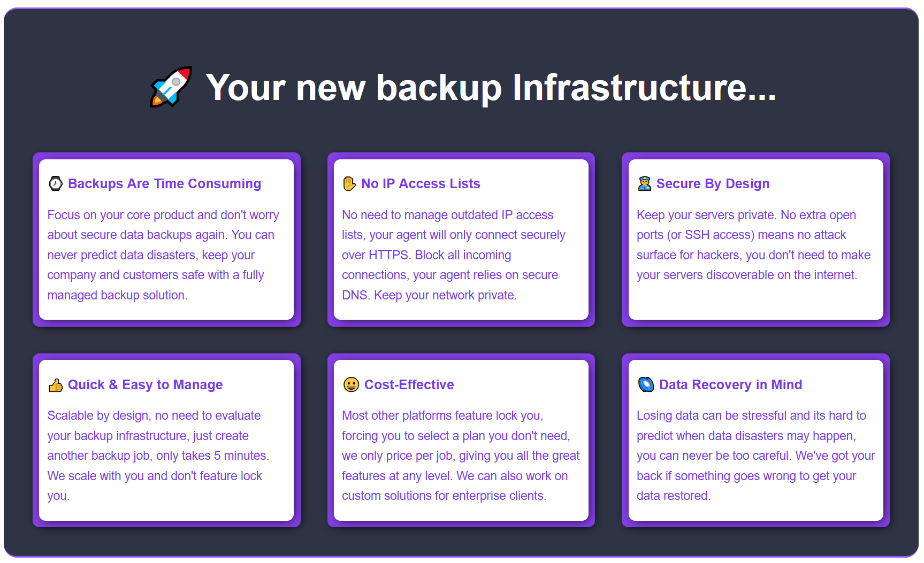Click the 'Data Recovery in Mind' title
924x563 pixels.
pyautogui.click(x=730, y=385)
